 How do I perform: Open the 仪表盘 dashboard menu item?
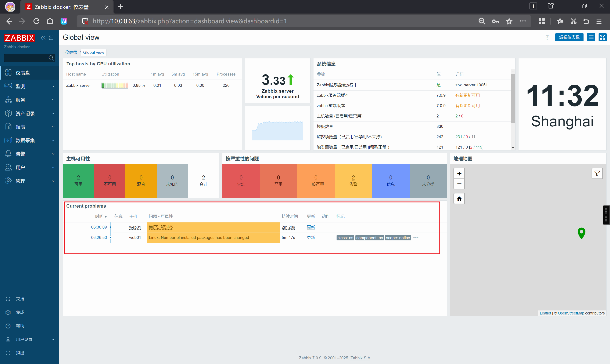tap(29, 73)
